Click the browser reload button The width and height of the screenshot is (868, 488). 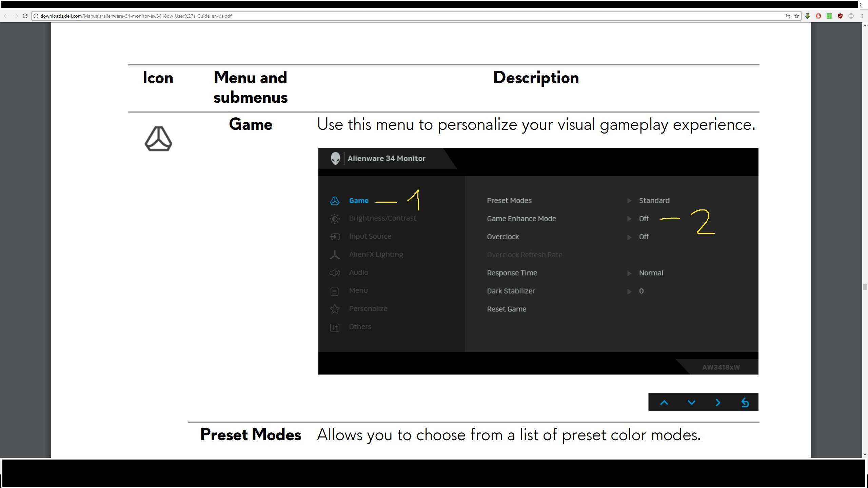tap(25, 16)
